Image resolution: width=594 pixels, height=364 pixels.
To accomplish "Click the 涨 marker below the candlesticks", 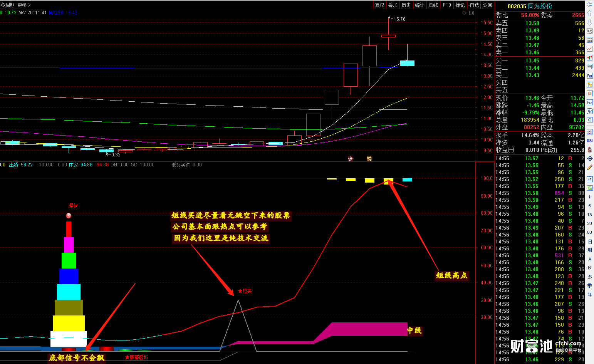I will (x=350, y=158).
